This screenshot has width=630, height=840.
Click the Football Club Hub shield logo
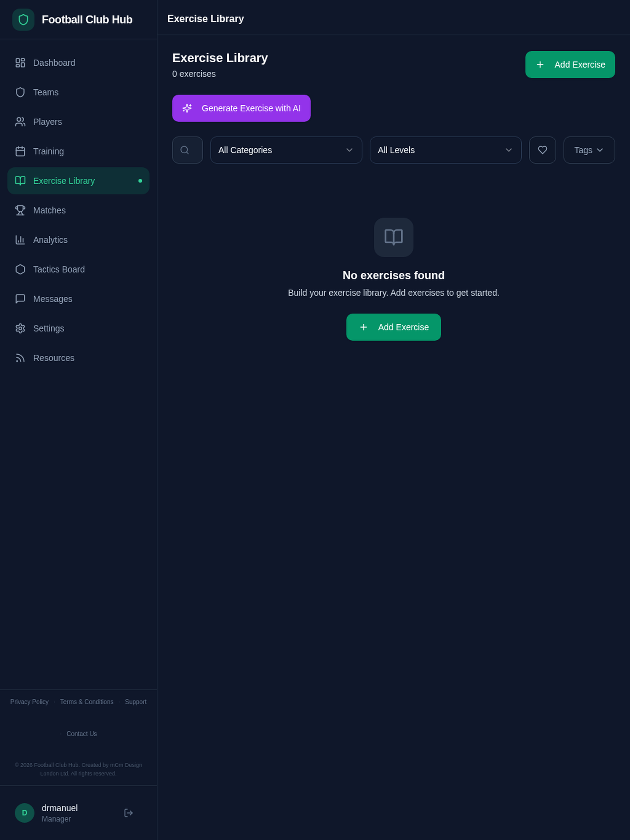pos(23,20)
